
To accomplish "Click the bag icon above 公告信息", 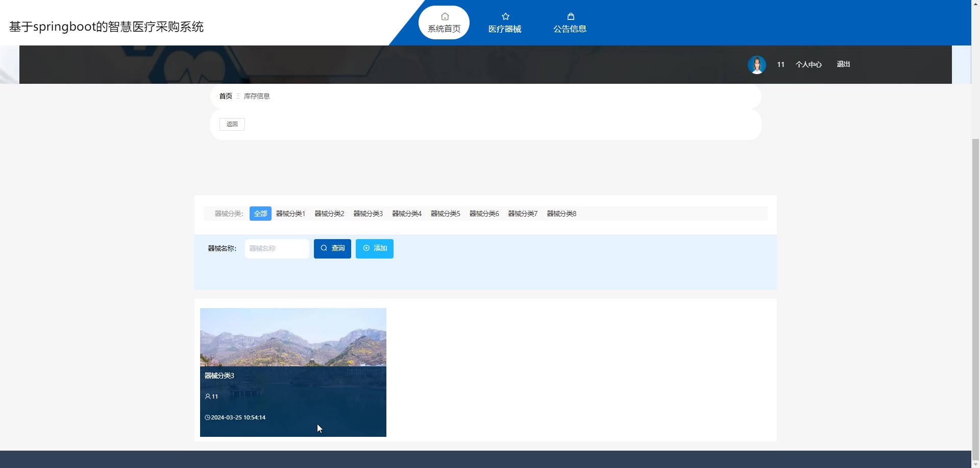I will (571, 16).
